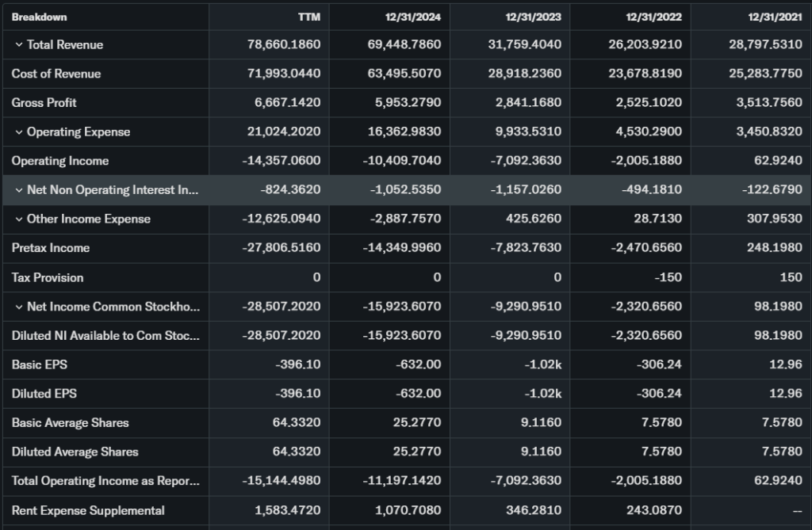The image size is (812, 530).
Task: Select the Cost of Revenue row label
Action: (x=56, y=74)
